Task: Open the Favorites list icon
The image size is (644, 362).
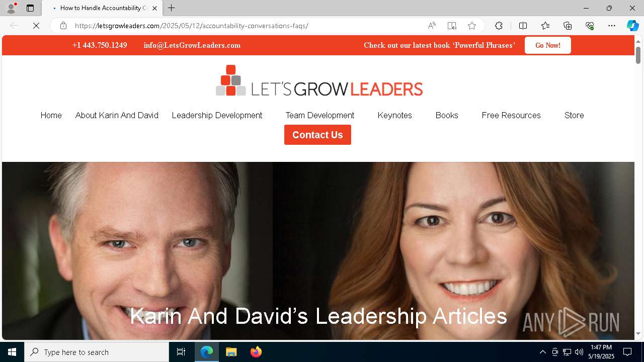Action: (x=545, y=26)
